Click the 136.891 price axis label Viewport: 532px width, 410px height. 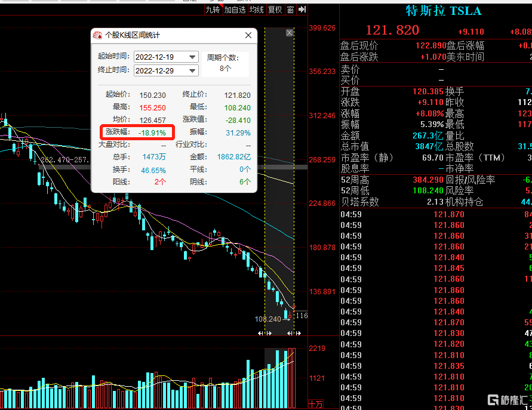tap(322, 292)
